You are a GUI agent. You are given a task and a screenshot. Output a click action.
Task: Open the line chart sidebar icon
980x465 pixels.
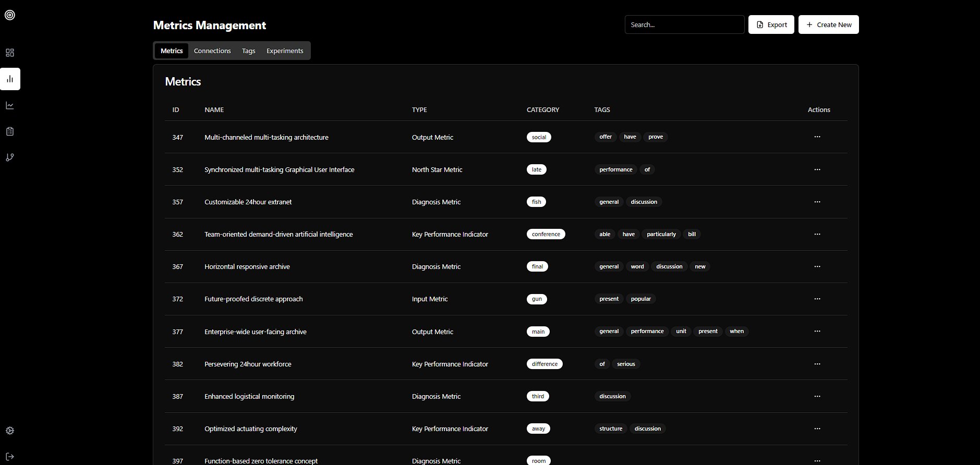(10, 105)
